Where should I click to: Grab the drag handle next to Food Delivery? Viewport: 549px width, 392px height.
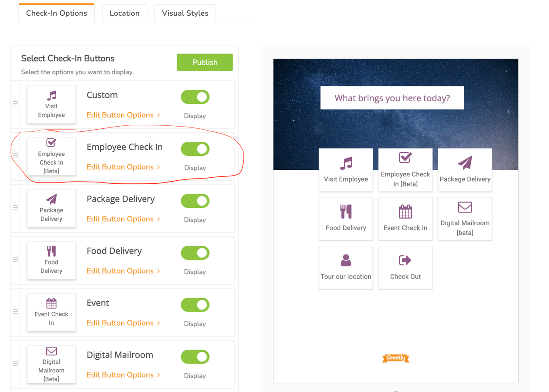click(15, 260)
